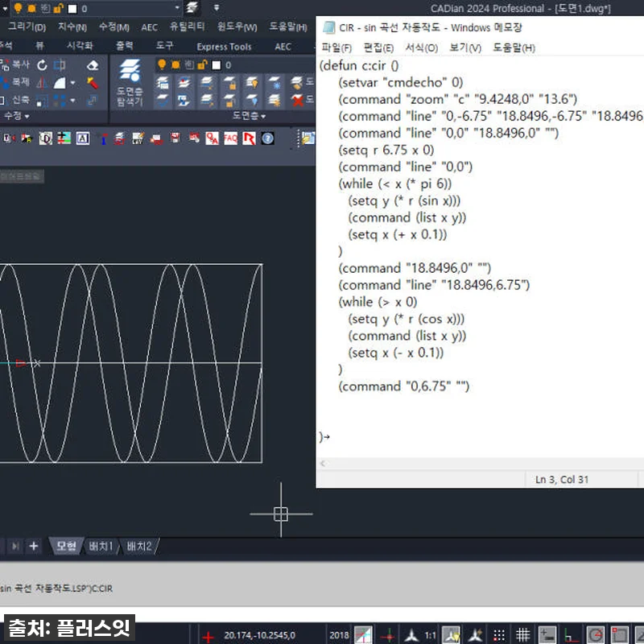Select the eraser tool in the modify panel
The height and width of the screenshot is (644, 644).
(x=93, y=65)
